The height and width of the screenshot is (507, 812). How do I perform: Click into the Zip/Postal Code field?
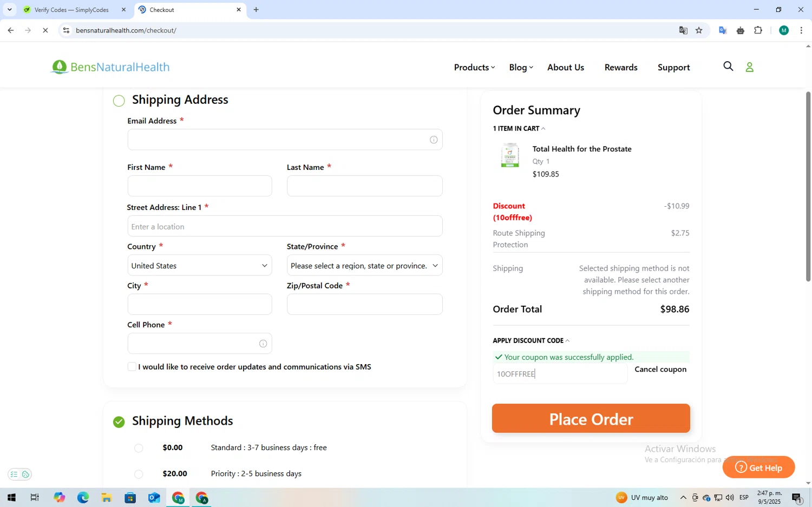pos(364,305)
